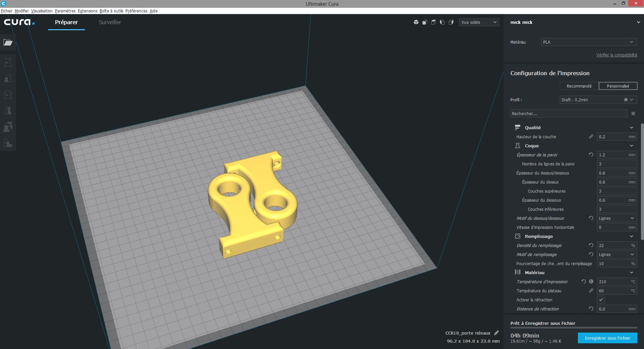Open the Matériau PLA dropdown

pos(589,42)
